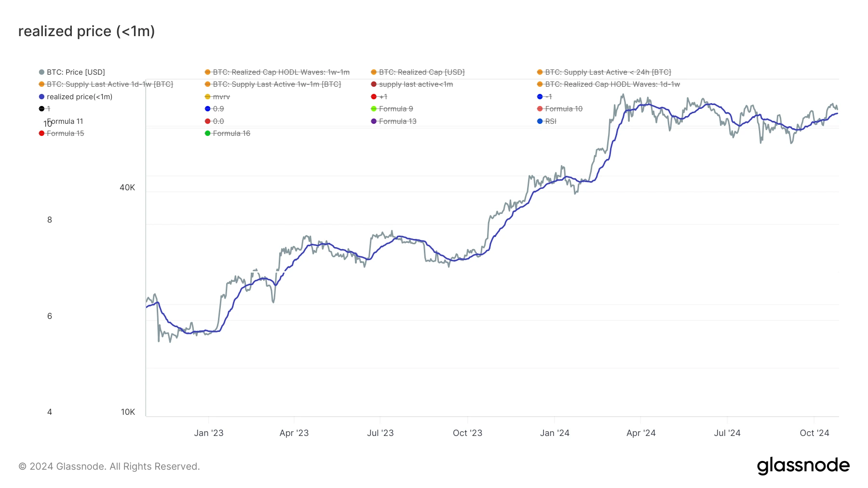
Task: Click the red dot beside Formula 15
Action: [41, 133]
